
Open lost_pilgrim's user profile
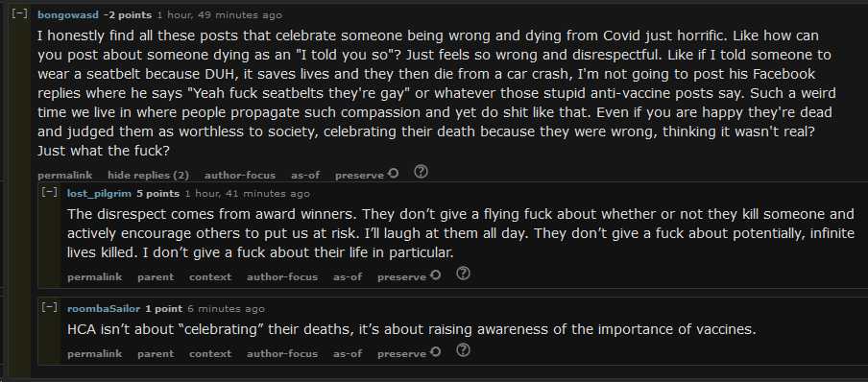pos(99,193)
